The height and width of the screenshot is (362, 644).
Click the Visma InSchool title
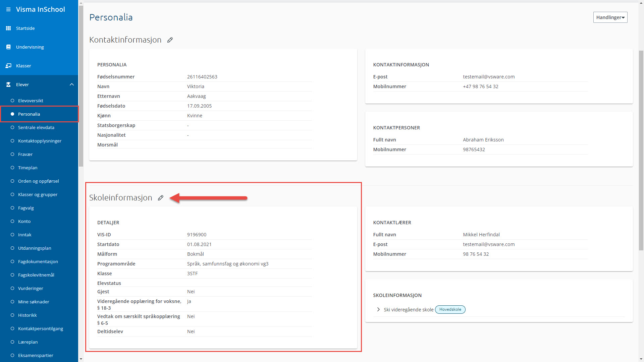click(x=41, y=9)
